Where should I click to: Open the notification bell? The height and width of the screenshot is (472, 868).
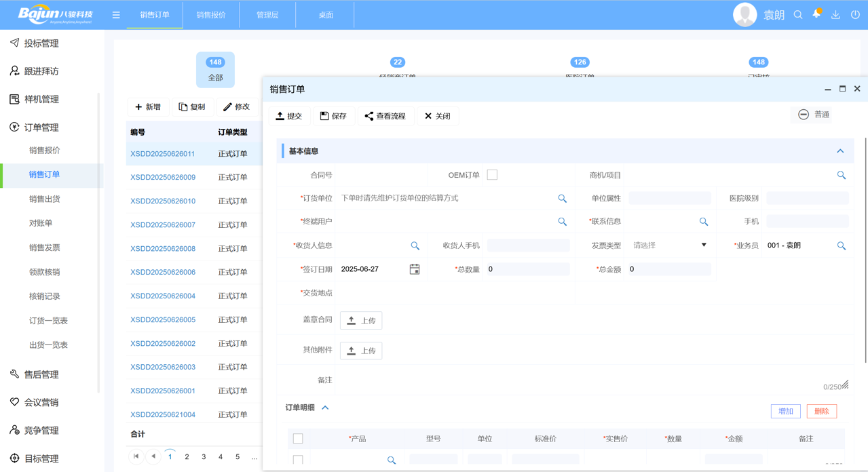(816, 14)
